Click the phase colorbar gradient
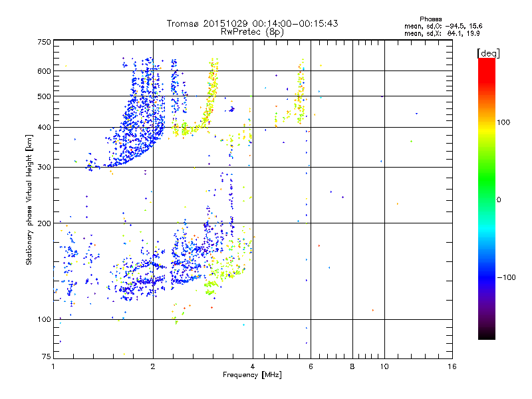 [x=487, y=198]
